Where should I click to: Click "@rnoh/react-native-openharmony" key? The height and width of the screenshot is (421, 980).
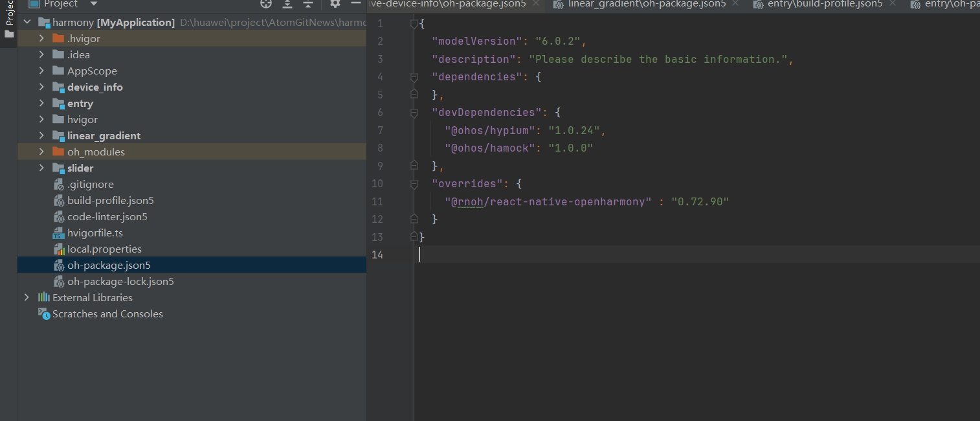pyautogui.click(x=548, y=201)
